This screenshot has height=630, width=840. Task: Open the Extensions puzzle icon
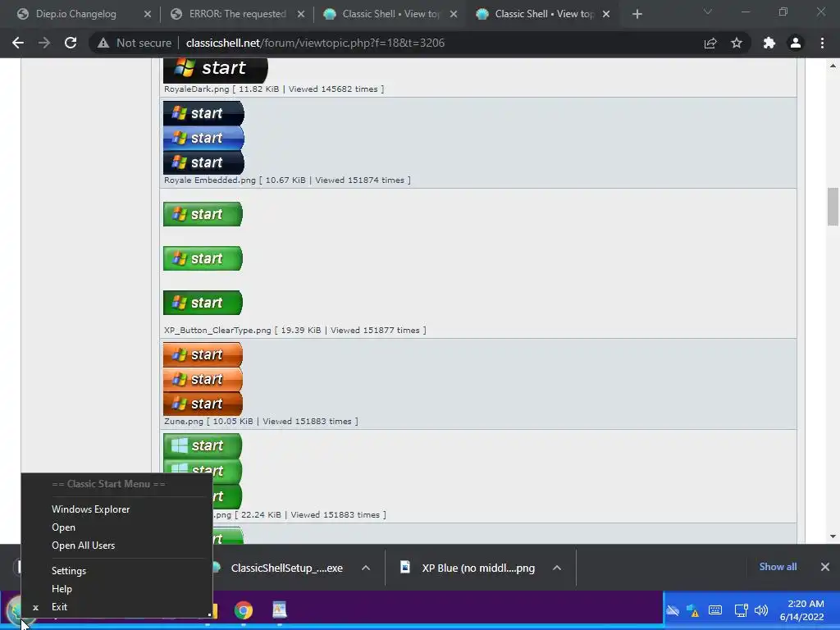(769, 43)
